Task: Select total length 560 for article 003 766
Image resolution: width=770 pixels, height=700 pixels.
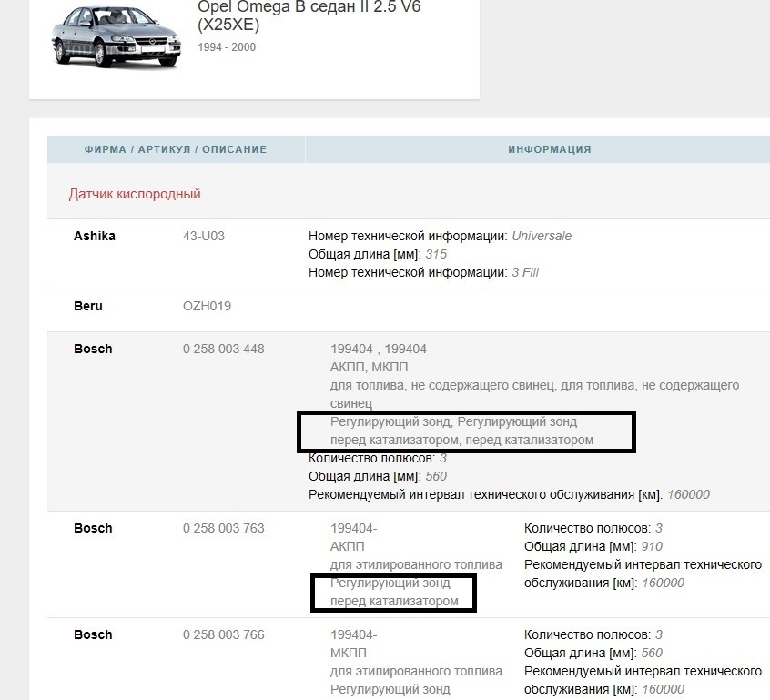Action: pos(652,653)
